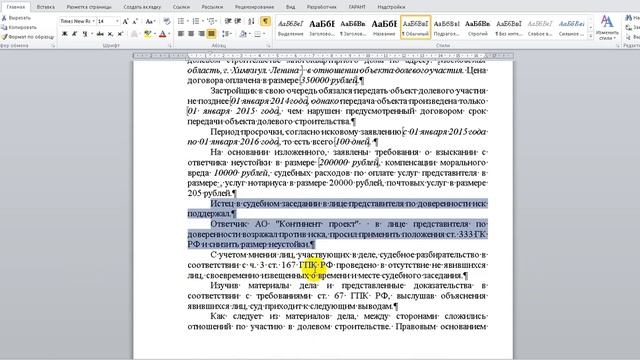Open the bullet list dropdown

(188, 21)
